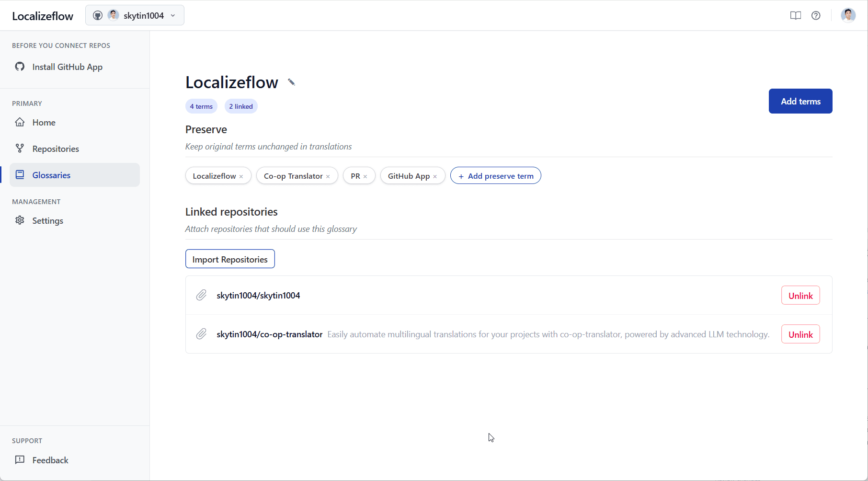Open Feedback in the support section

50,460
